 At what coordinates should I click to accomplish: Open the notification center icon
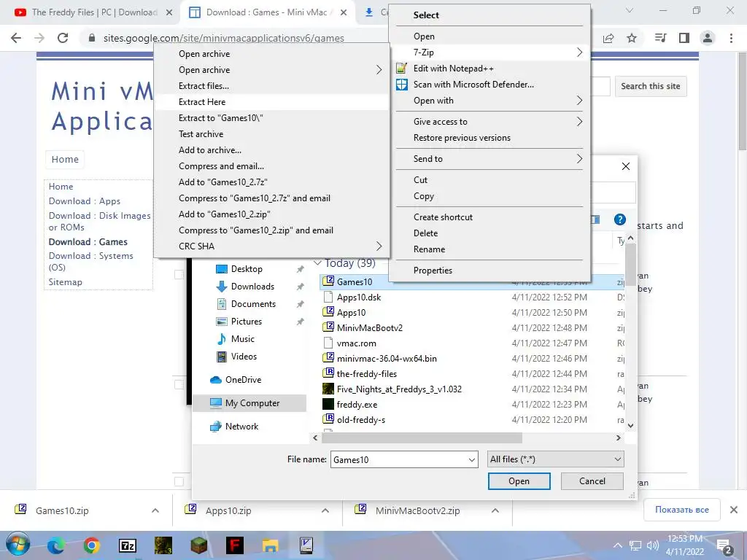click(x=724, y=545)
